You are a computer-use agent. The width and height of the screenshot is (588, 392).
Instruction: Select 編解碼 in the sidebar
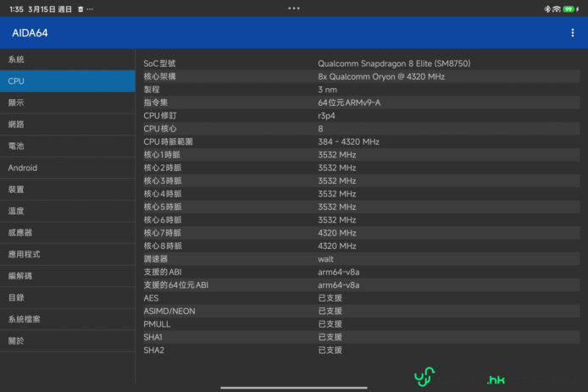(19, 276)
